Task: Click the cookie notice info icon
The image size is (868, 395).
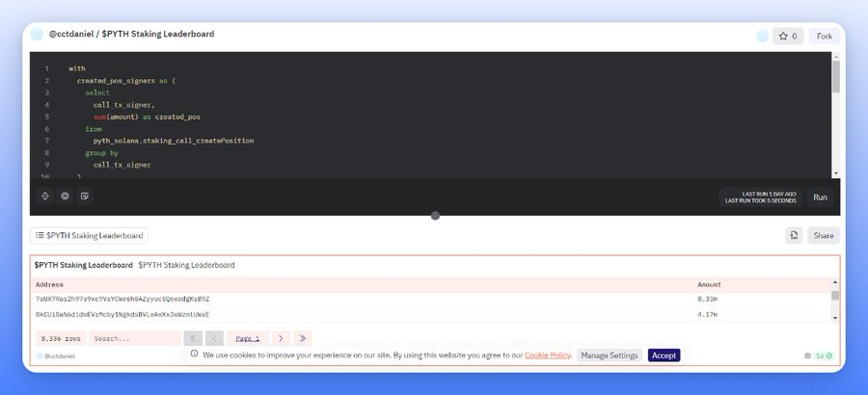Action: (194, 355)
